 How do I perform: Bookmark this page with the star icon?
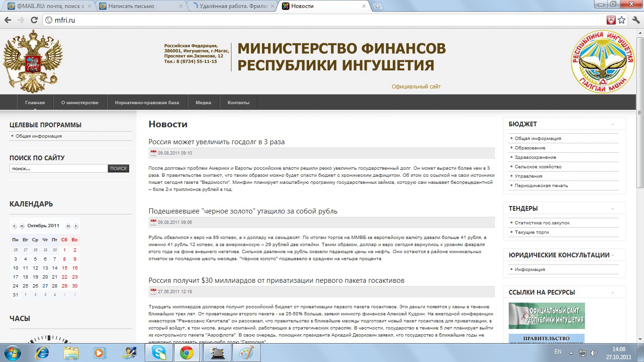click(622, 20)
